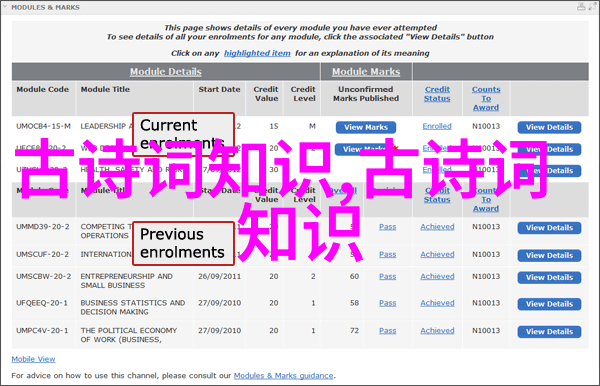600x386 pixels.
Task: Click start date 27/09/2010 for UFQEEQ-20-1
Action: [x=219, y=303]
